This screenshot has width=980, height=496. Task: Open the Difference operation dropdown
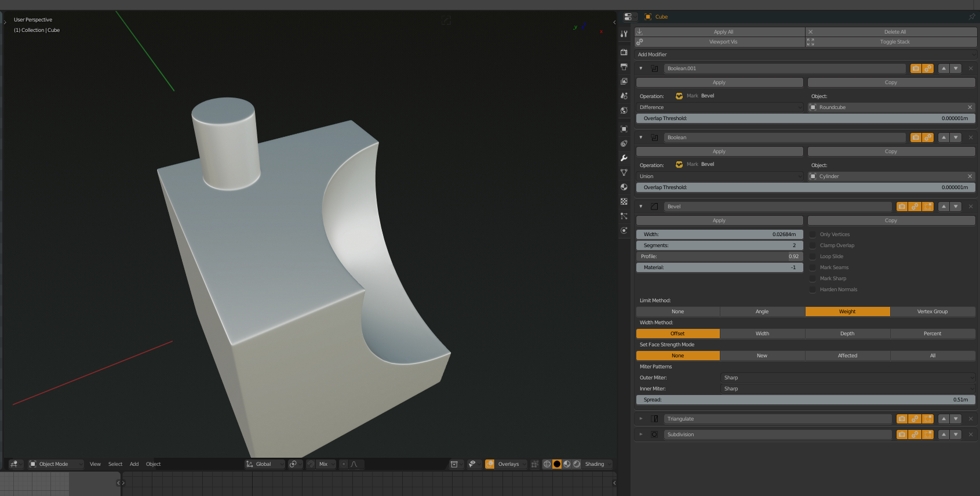pyautogui.click(x=719, y=107)
